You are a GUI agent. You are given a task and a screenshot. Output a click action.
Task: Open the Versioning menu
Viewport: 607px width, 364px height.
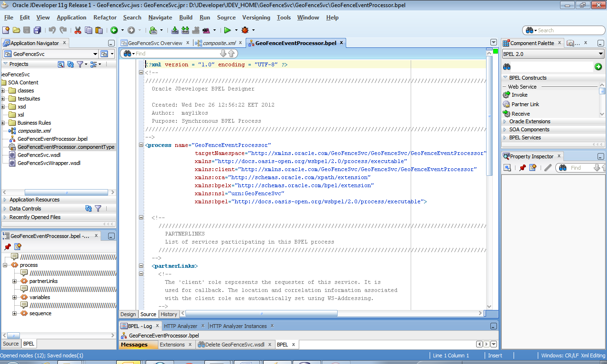click(256, 18)
